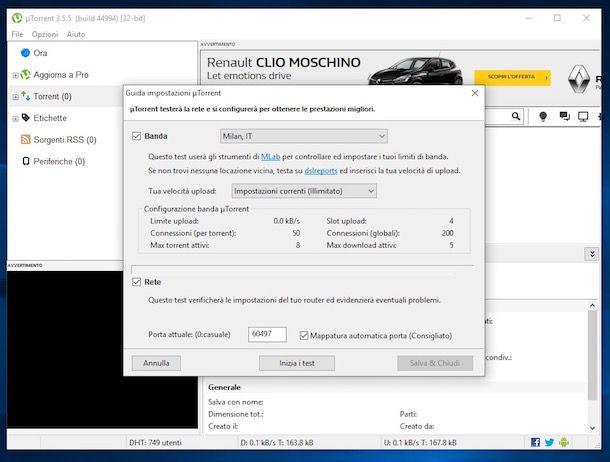Open the dslreports link

point(321,171)
